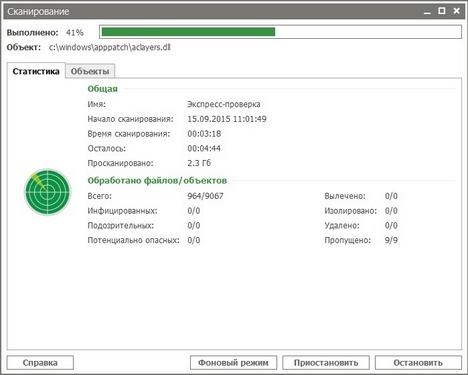Click the Пропущено value 9/9

tap(391, 240)
